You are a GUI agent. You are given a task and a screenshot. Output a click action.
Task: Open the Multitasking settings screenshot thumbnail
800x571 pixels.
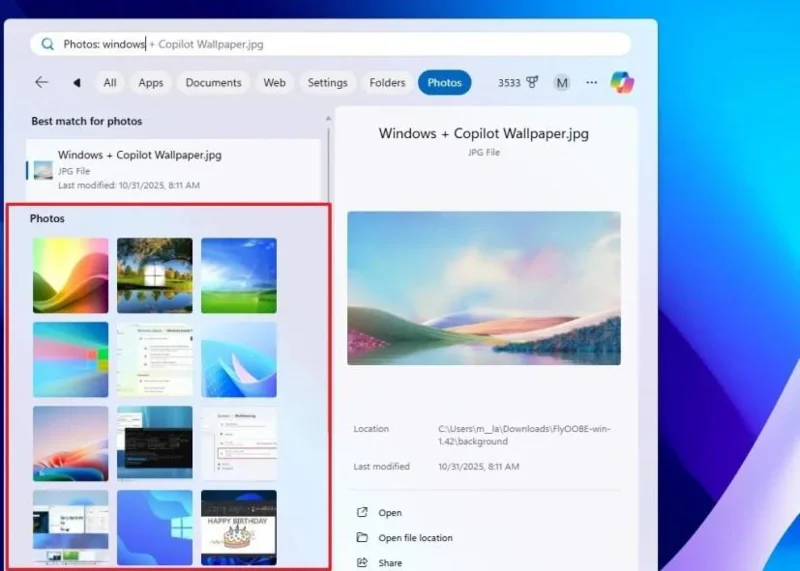pos(239,444)
